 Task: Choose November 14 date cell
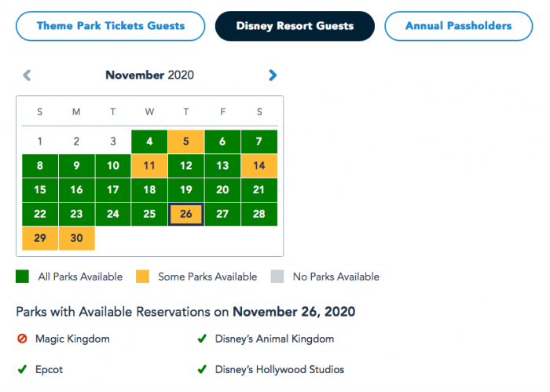point(259,166)
